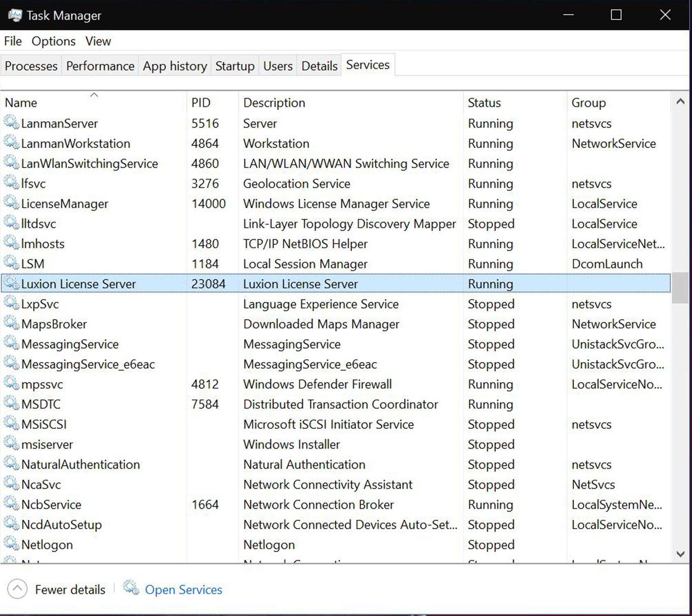Open the Options menu
The width and height of the screenshot is (692, 616).
[53, 41]
